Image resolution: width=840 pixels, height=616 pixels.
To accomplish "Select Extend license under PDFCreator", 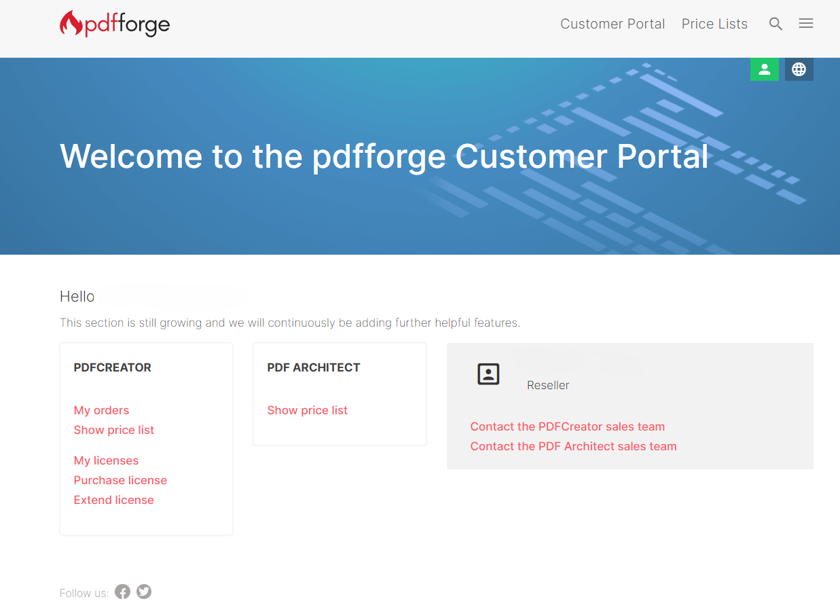I will point(113,500).
